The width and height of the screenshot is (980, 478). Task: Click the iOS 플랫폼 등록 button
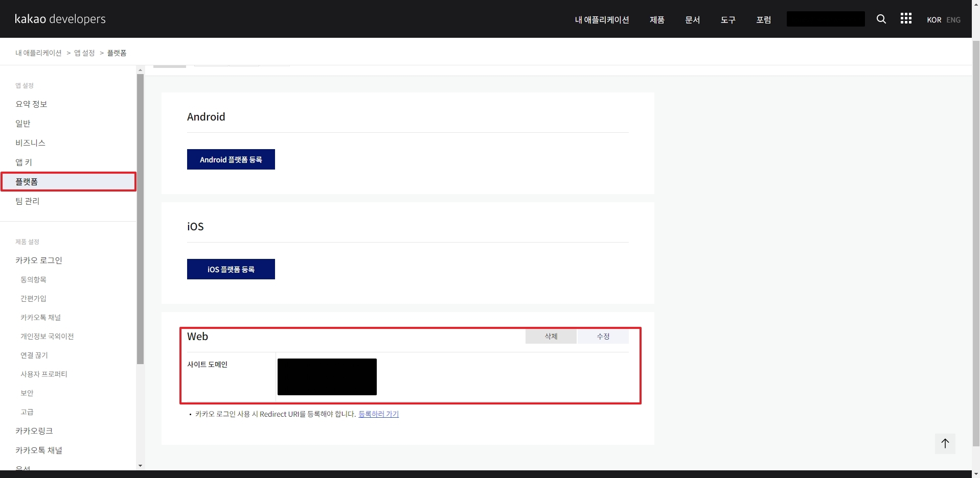(231, 269)
